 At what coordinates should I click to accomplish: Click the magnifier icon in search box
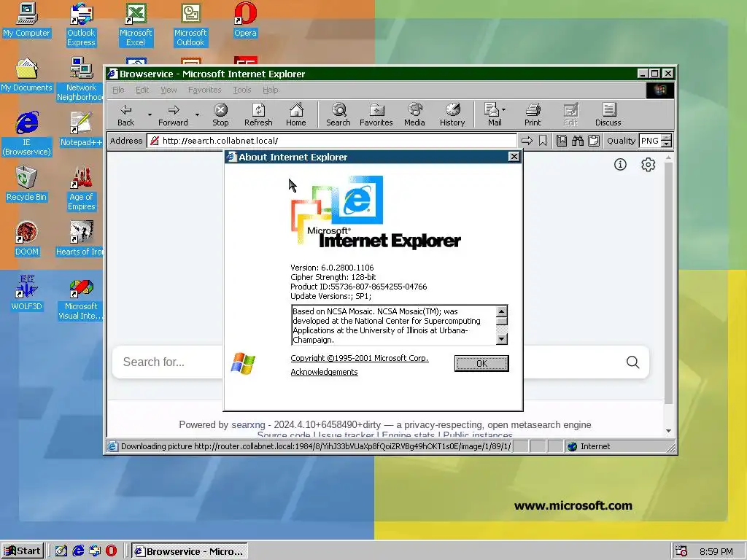point(632,362)
